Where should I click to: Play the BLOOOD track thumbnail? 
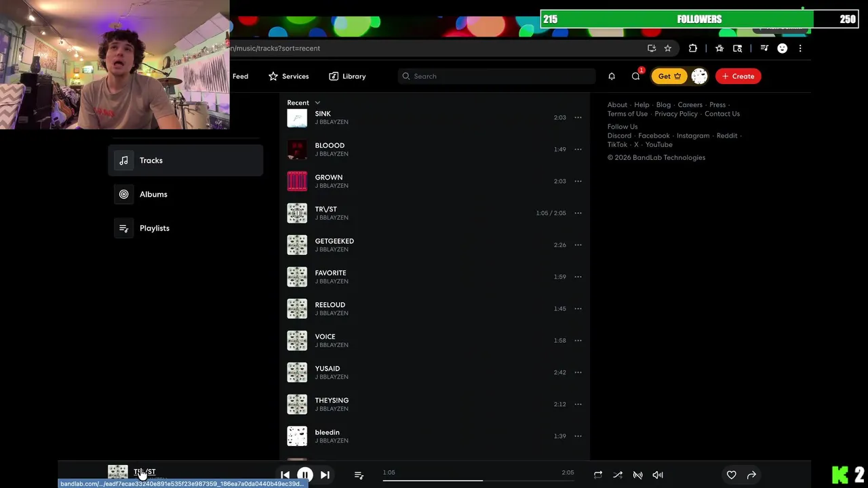tap(297, 150)
